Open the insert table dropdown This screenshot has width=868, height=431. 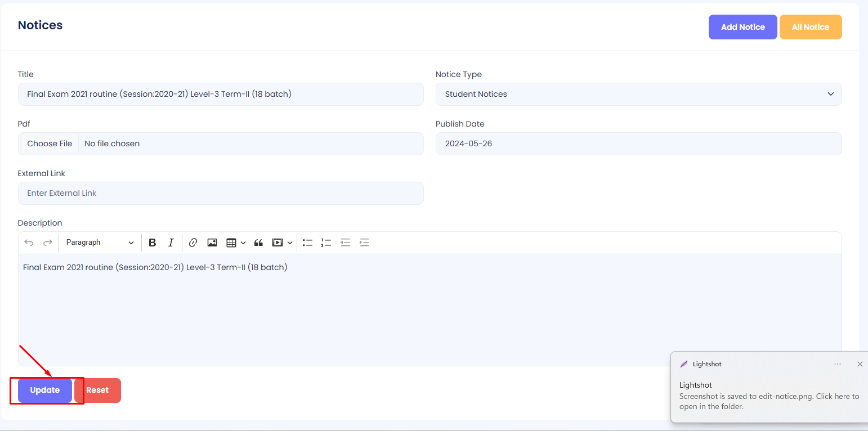tap(236, 243)
